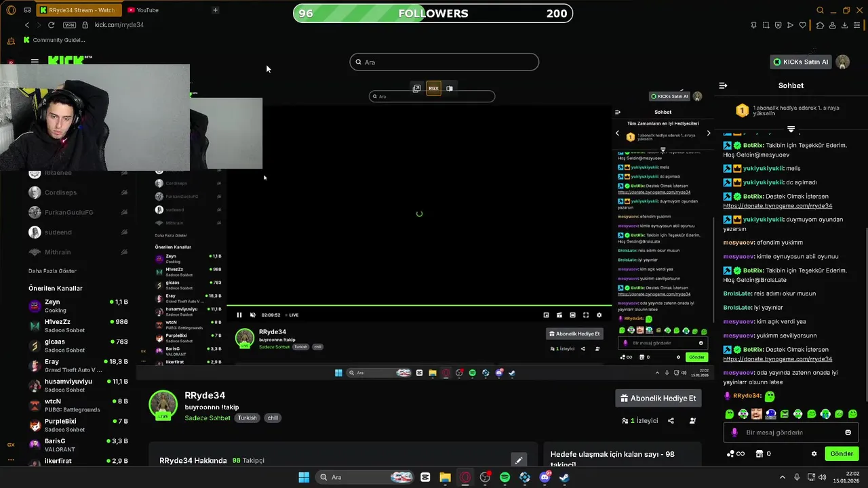Image resolution: width=868 pixels, height=488 pixels.
Task: Pause the stream in the video player
Action: (239, 314)
